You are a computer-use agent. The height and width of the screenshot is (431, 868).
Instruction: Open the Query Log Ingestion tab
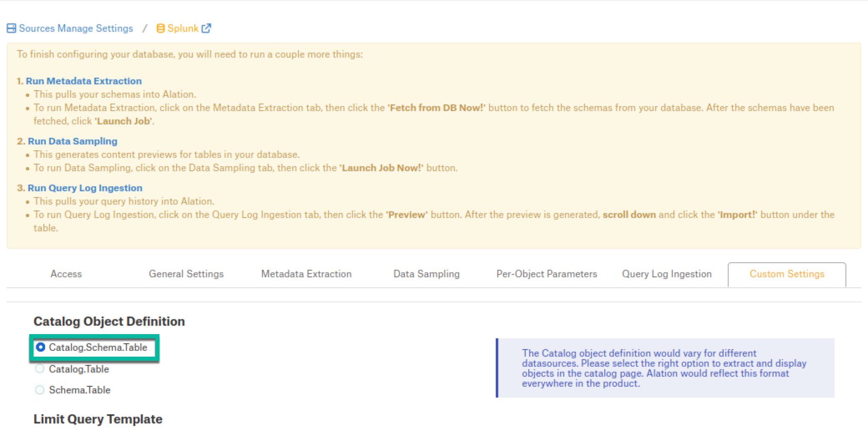coord(667,274)
